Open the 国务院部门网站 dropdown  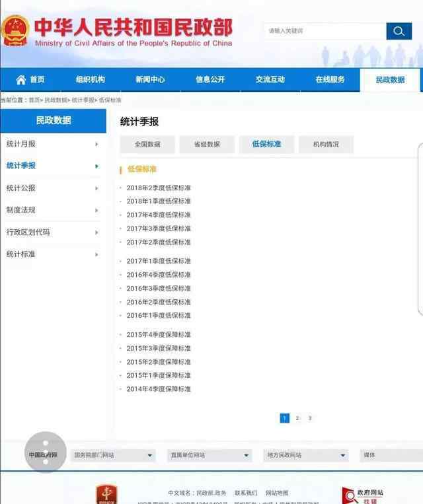click(113, 455)
